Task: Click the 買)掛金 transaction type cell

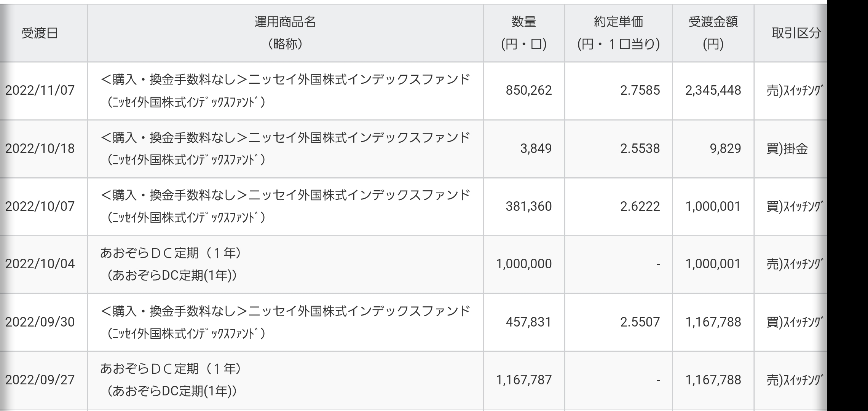Action: coord(791,148)
